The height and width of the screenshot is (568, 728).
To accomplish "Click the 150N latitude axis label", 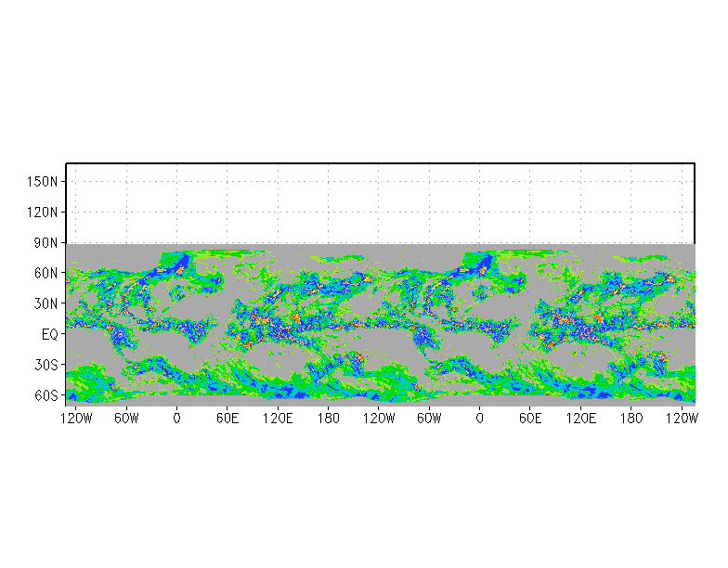I will click(43, 182).
